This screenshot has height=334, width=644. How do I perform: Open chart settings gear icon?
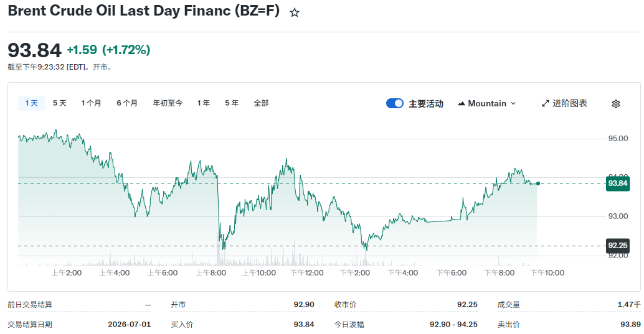point(615,104)
